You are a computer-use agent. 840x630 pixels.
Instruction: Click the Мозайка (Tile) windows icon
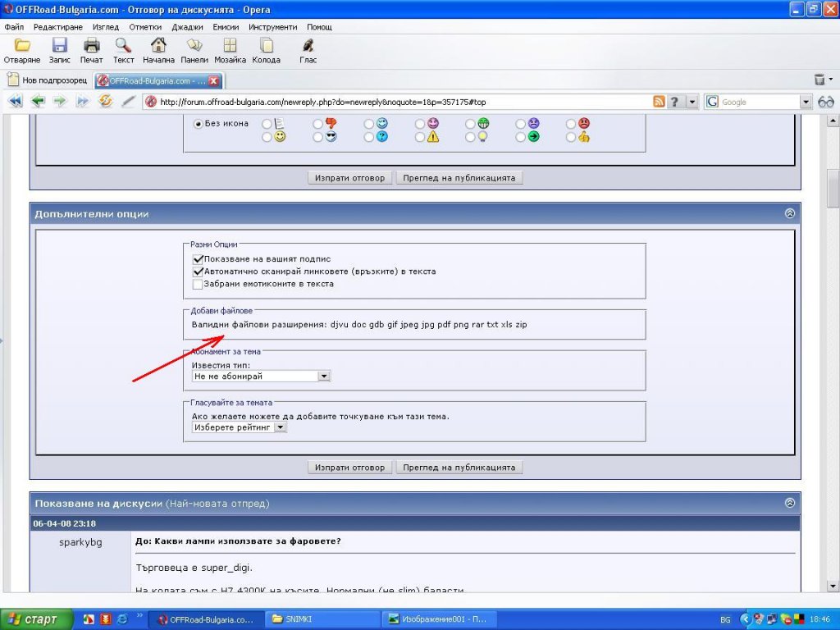click(x=231, y=46)
